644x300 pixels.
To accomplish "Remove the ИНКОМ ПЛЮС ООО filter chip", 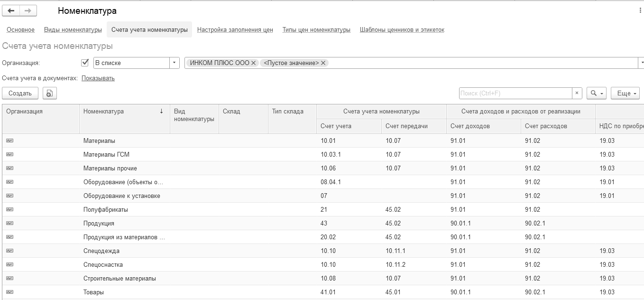I will pos(254,63).
